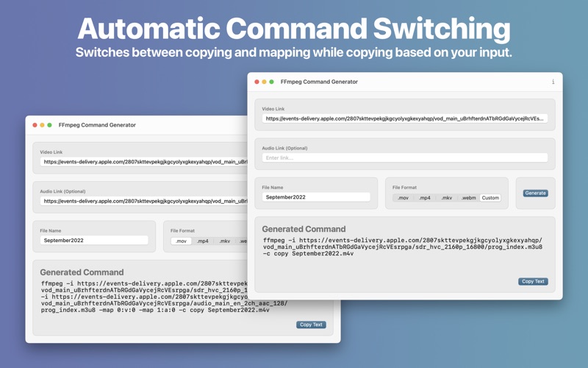588x368 pixels.
Task: Close the front window with red button
Action: (257, 82)
